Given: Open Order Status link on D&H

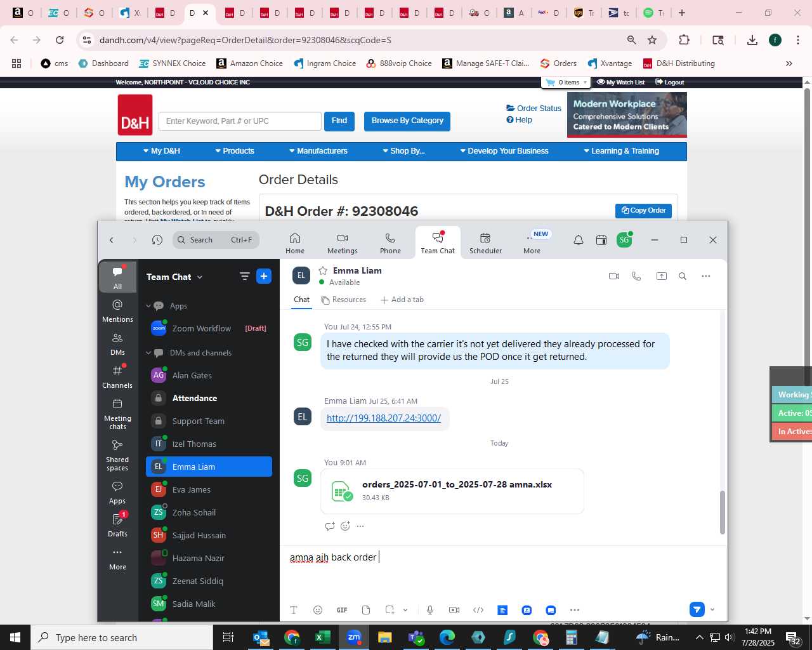Looking at the screenshot, I should coord(534,108).
